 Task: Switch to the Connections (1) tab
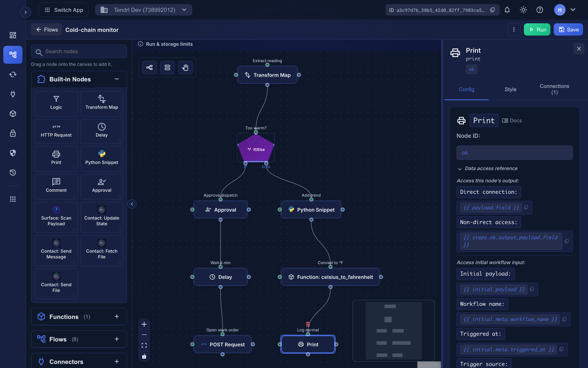(x=555, y=89)
